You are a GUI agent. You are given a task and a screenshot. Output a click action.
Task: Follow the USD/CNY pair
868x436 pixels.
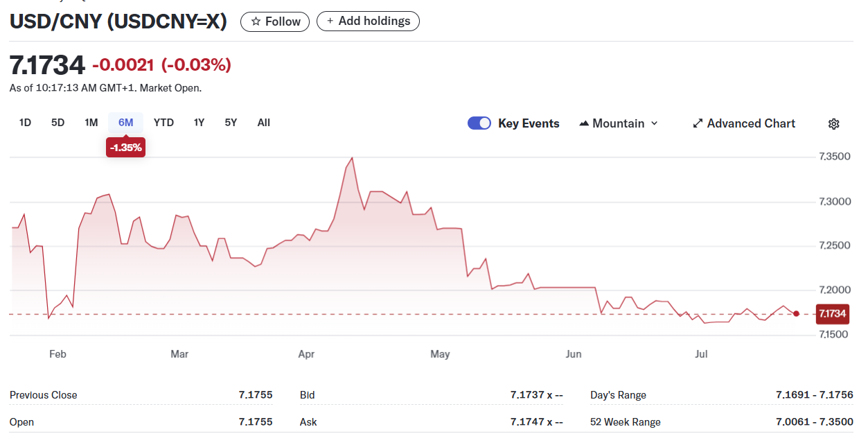tap(275, 21)
